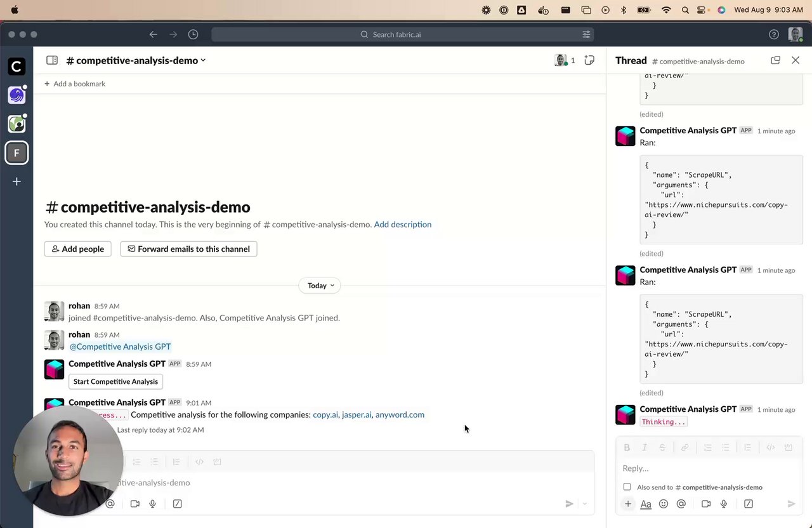Open emoji picker in thread reply
This screenshot has height=528, width=812.
pos(664,504)
